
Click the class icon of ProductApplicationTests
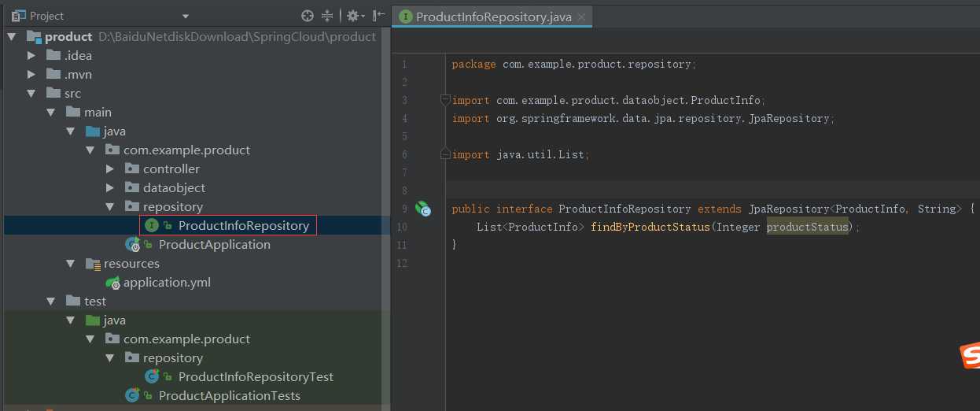132,395
